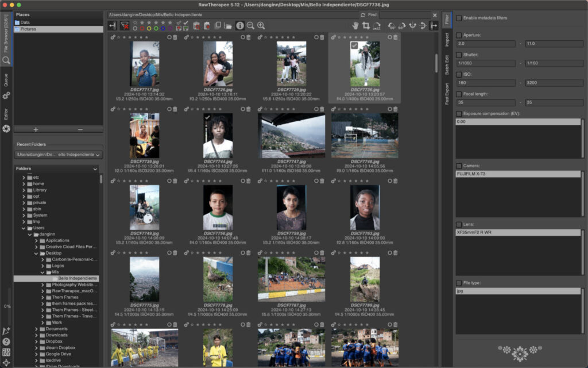The width and height of the screenshot is (588, 368).
Task: Toggle the image info overlay icon
Action: [x=240, y=25]
